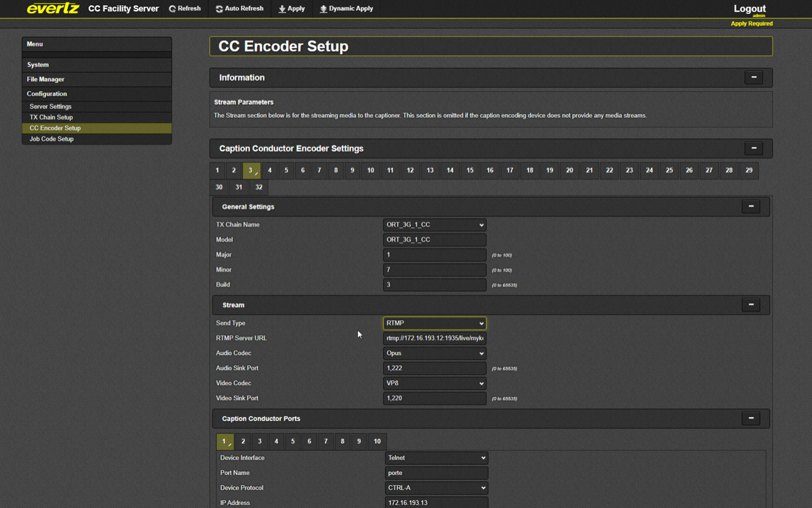Screen dimensions: 812x508
Task: Select Caption Conductor port tab 5
Action: [x=292, y=441]
